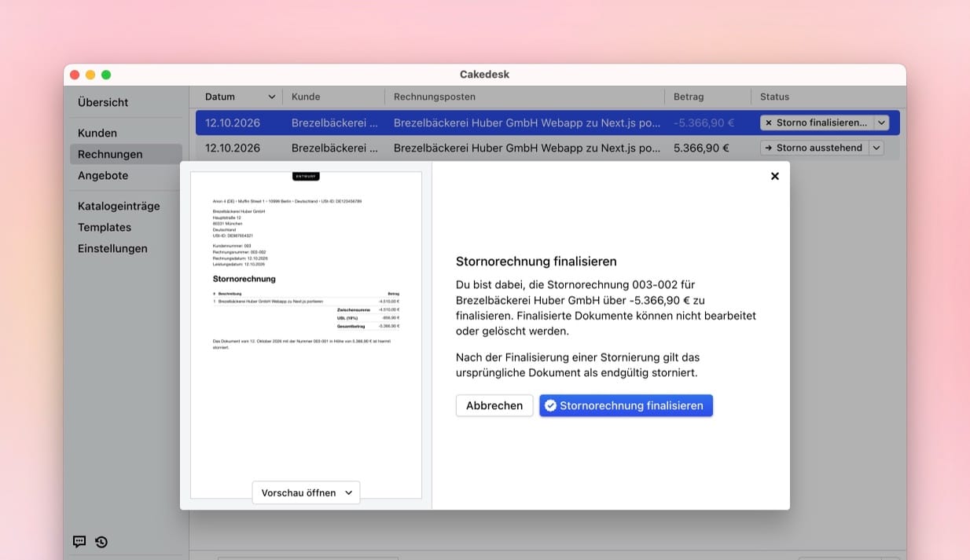This screenshot has width=970, height=560.
Task: Select the row with amount 5.366,90 €
Action: pyautogui.click(x=548, y=148)
